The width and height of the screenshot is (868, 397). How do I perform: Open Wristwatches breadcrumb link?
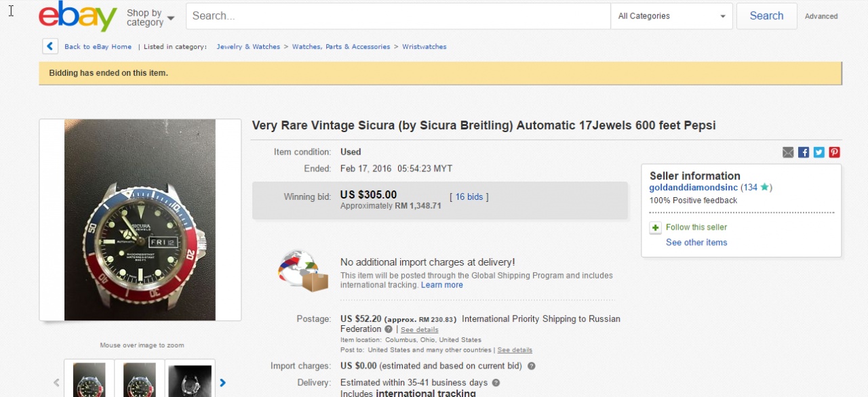(424, 47)
